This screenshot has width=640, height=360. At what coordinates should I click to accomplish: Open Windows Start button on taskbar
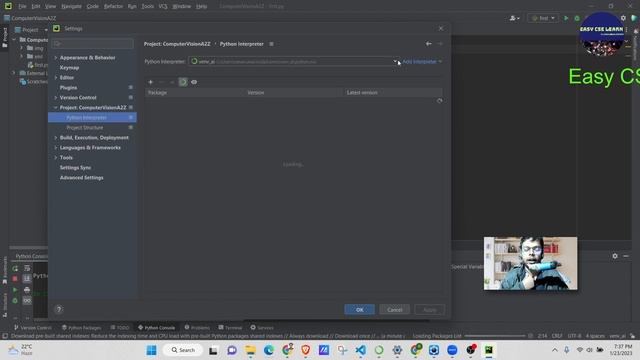click(151, 350)
